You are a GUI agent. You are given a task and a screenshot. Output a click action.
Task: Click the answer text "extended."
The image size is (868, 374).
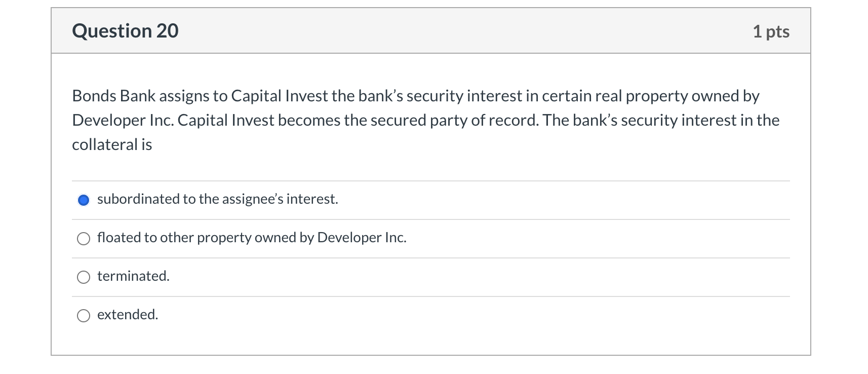click(127, 315)
